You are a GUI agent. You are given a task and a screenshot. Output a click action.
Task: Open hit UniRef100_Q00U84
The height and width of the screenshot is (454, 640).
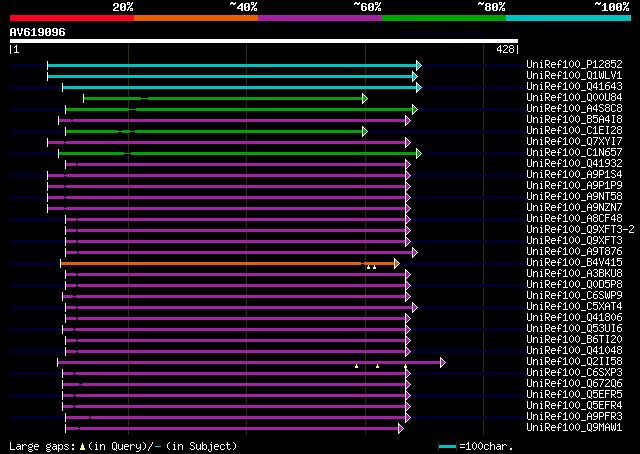(574, 97)
